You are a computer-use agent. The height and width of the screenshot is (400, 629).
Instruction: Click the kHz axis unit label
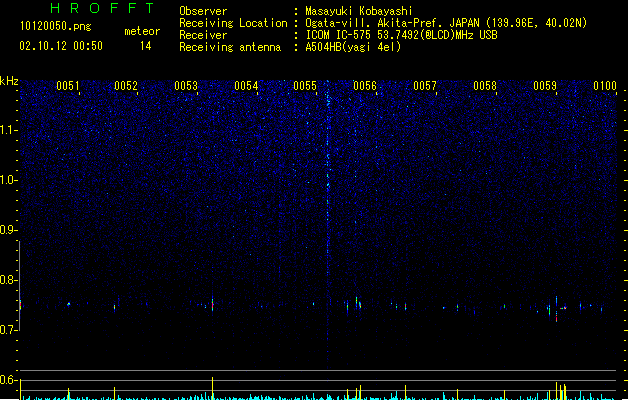(x=9, y=81)
